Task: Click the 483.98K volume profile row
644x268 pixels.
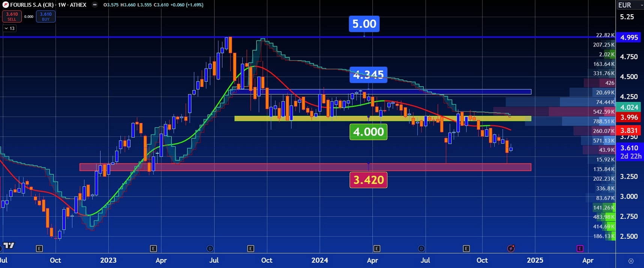Action: [x=604, y=217]
